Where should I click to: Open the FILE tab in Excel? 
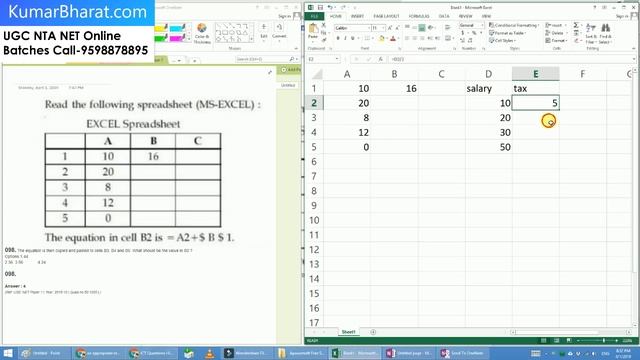tap(314, 16)
